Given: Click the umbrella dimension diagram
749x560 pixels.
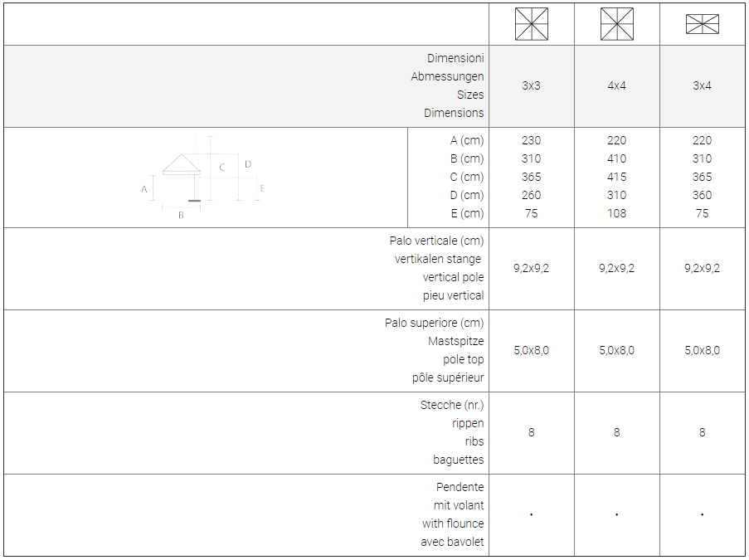Looking at the screenshot, I should (x=203, y=178).
